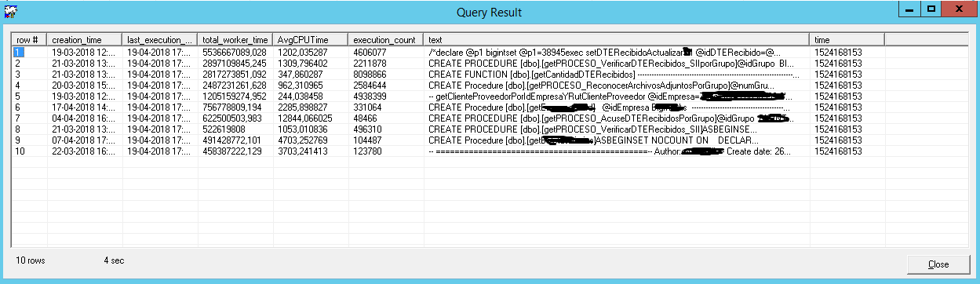Select execution_count 331064
The height and width of the screenshot is (284, 980).
[x=367, y=107]
